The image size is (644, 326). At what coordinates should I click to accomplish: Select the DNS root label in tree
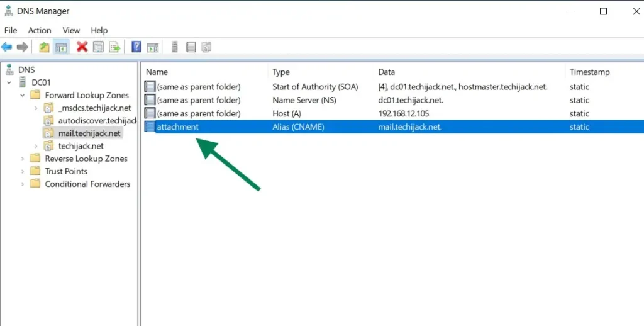tap(26, 70)
